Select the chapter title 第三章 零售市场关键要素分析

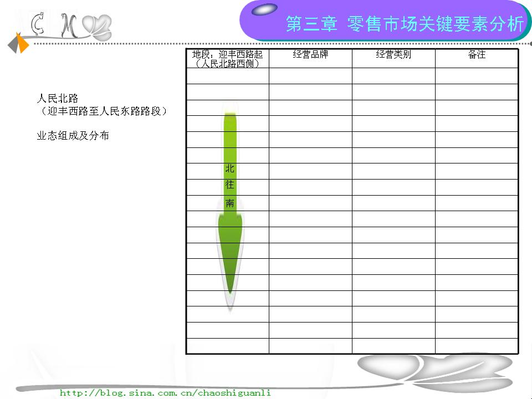[x=405, y=24]
